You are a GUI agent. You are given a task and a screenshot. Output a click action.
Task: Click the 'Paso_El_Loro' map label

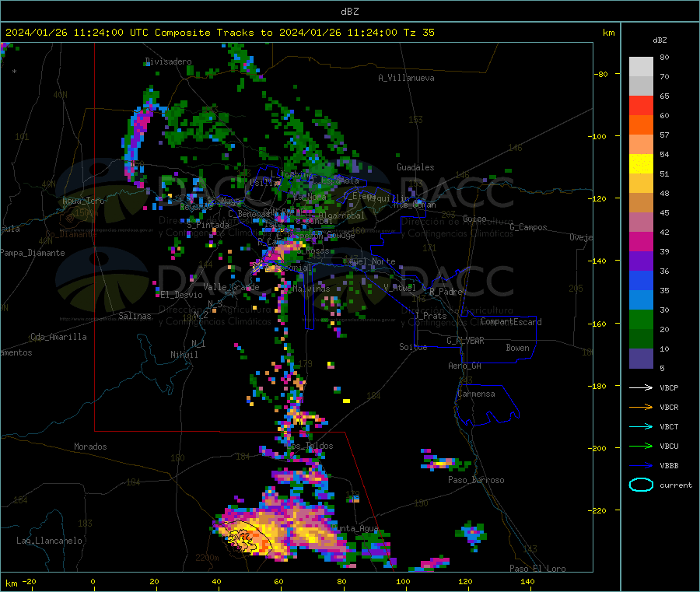pos(537,569)
